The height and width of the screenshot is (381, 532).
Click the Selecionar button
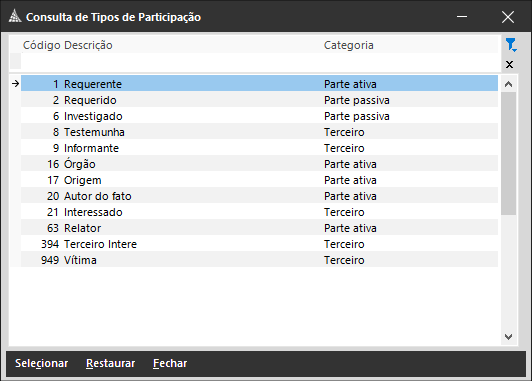tap(41, 363)
